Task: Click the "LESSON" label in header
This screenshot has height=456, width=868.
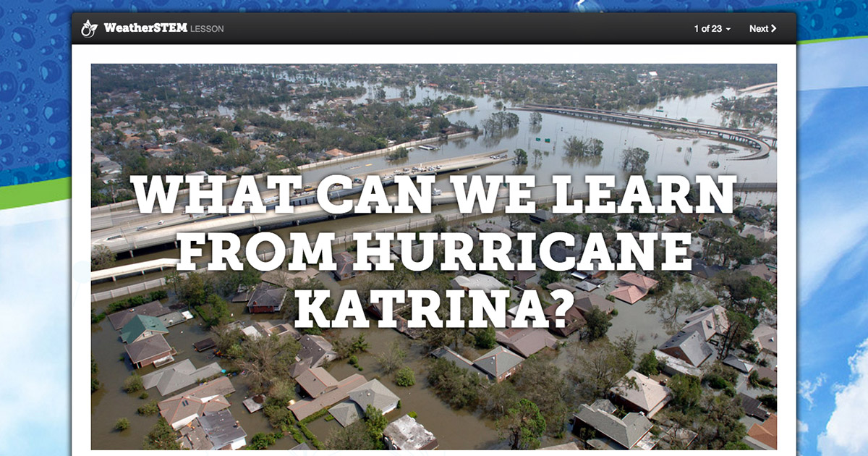Action: pos(207,29)
